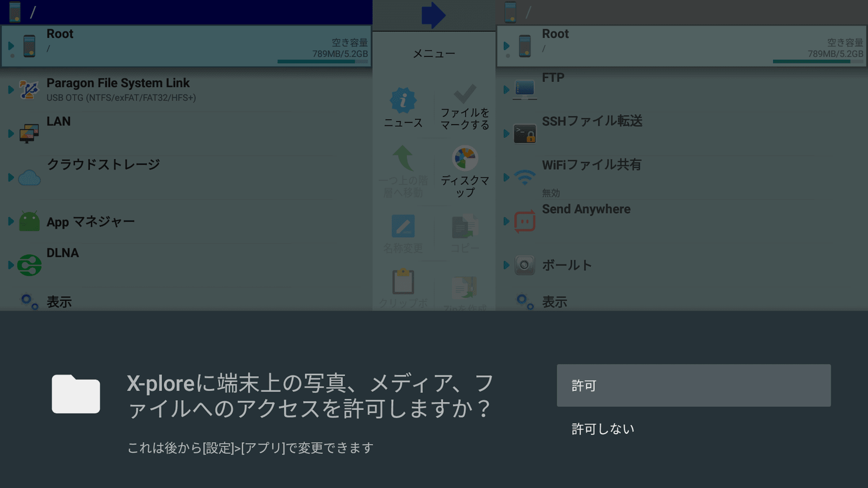Select the Paragon File System Link icon
Viewport: 868px width, 488px height.
pos(29,90)
